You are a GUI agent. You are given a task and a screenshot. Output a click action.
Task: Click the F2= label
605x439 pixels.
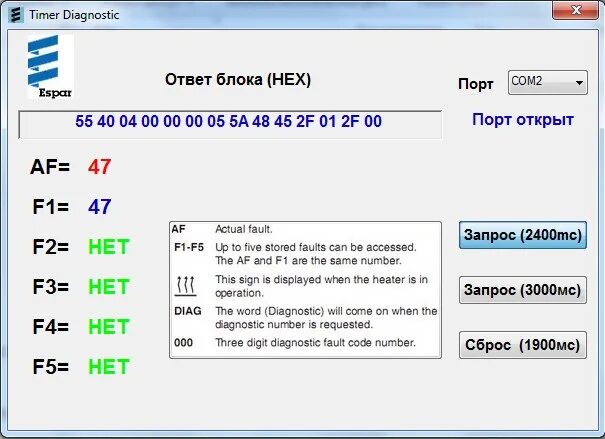pyautogui.click(x=51, y=247)
